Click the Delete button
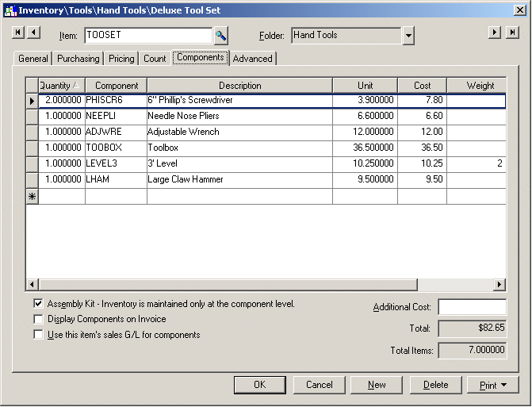The height and width of the screenshot is (407, 532). click(x=436, y=385)
